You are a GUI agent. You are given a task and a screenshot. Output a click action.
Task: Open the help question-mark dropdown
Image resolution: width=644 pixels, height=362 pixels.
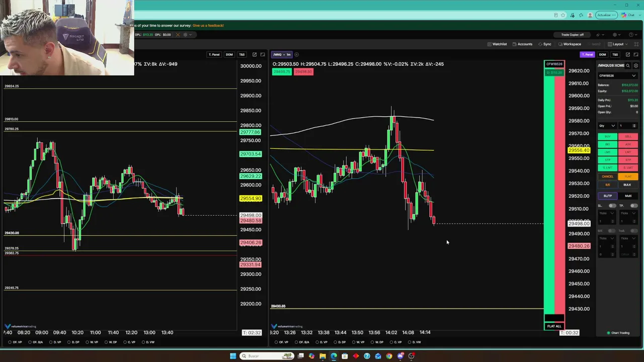pyautogui.click(x=632, y=35)
